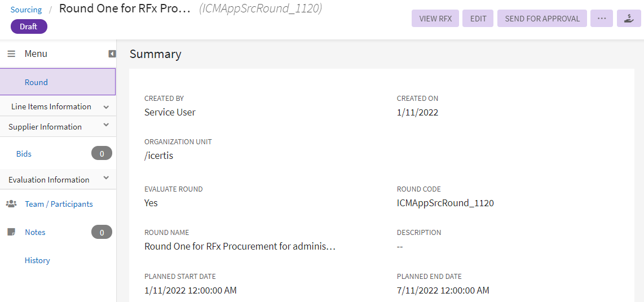Click the Notes count badge
This screenshot has width=644, height=302.
(102, 232)
